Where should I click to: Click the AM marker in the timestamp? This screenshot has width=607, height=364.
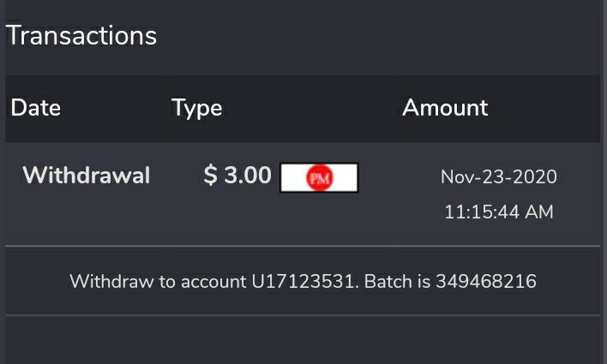[540, 212]
